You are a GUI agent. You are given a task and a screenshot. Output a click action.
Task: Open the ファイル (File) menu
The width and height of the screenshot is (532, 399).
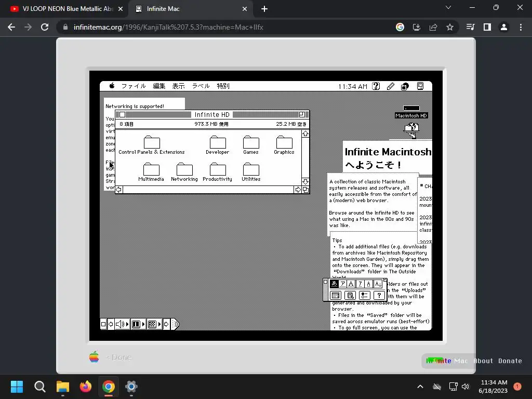click(x=134, y=86)
